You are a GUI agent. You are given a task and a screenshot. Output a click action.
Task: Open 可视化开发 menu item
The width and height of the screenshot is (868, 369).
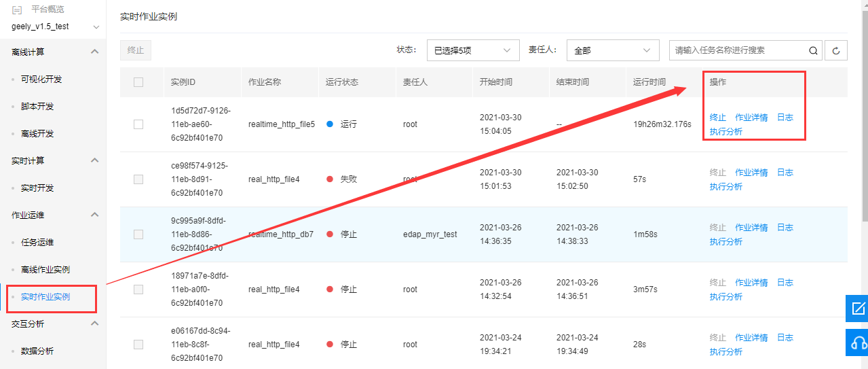(41, 80)
